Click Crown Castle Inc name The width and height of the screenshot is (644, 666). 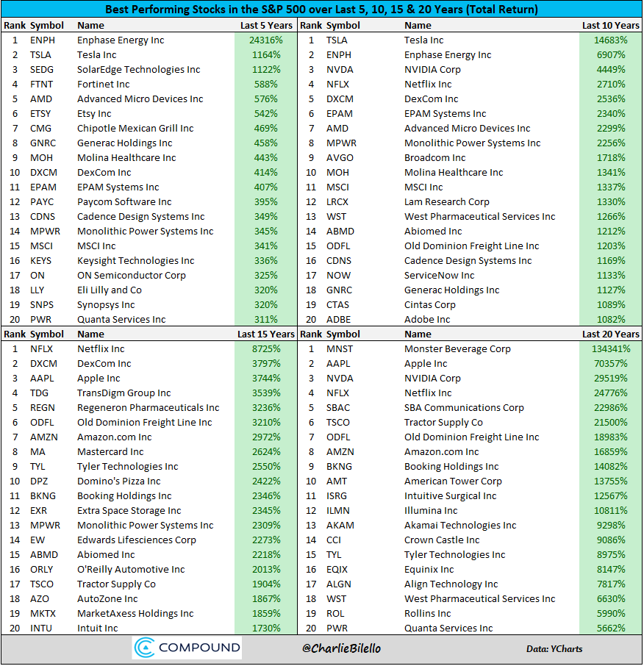(441, 540)
